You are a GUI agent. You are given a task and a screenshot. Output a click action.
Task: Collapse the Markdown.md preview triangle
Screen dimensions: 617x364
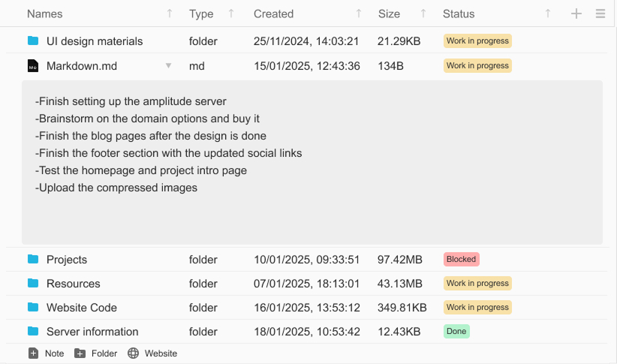[168, 66]
